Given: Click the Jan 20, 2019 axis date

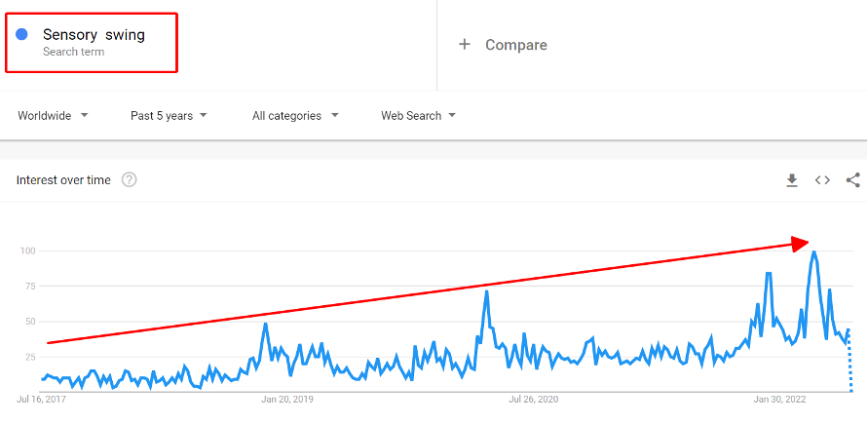Looking at the screenshot, I should tap(287, 400).
